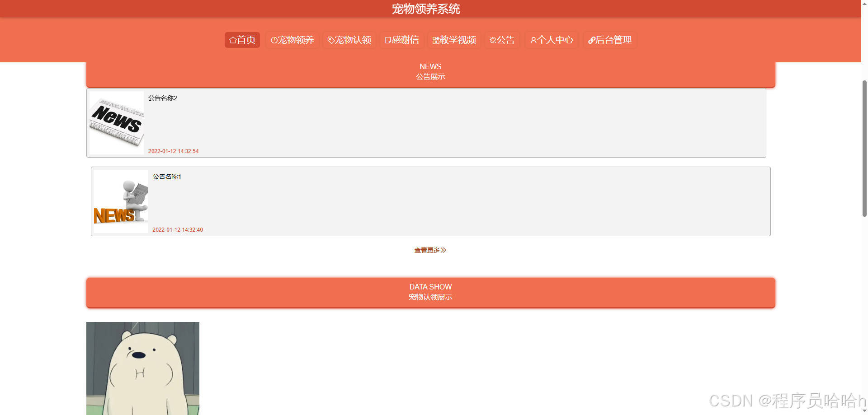Click the DATA SHOW 宠物认领展示 header
This screenshot has height=415, width=868.
tap(431, 293)
